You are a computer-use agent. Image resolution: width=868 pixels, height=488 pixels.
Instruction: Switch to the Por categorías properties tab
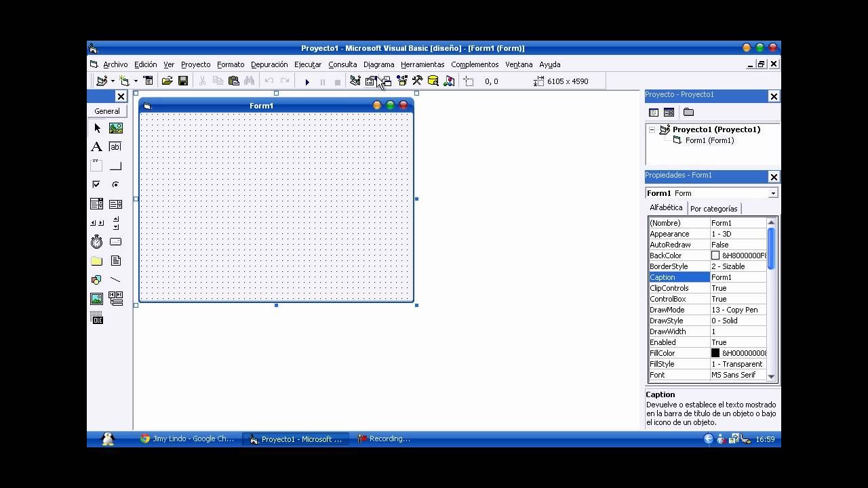pos(713,209)
